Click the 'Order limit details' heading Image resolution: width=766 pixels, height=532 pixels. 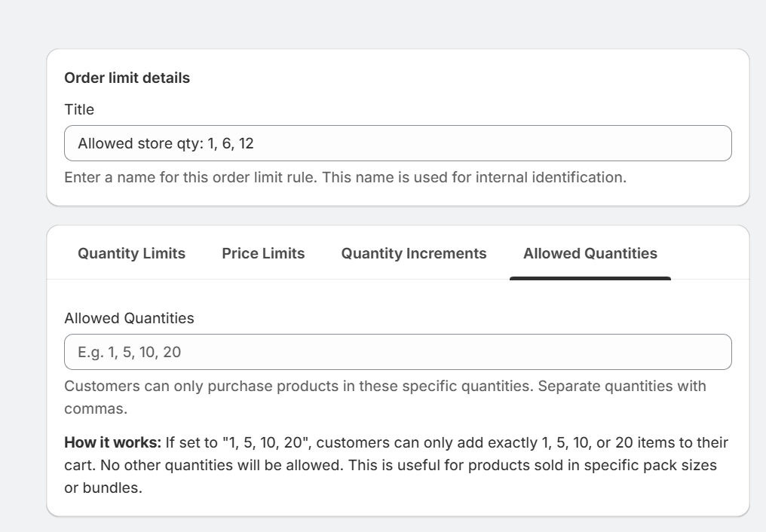[127, 78]
